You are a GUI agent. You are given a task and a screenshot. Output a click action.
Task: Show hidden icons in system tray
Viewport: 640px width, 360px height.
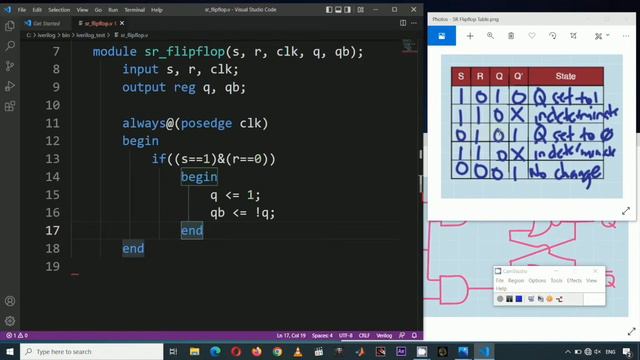pos(567,351)
